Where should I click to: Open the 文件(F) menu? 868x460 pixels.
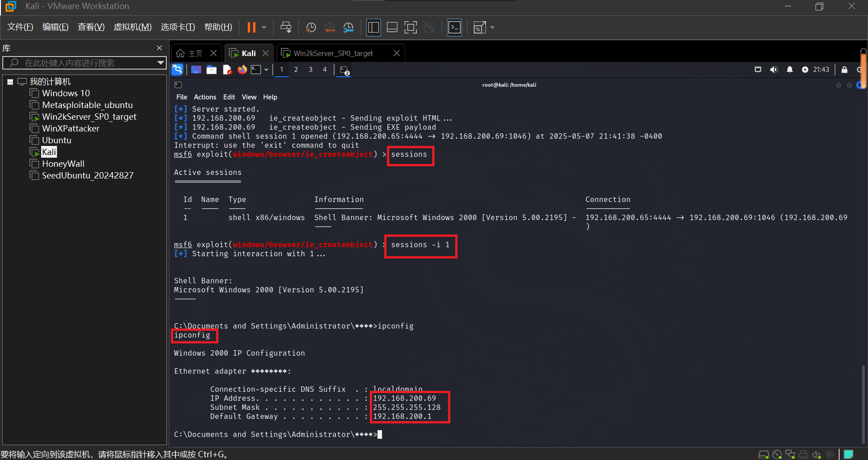point(20,27)
